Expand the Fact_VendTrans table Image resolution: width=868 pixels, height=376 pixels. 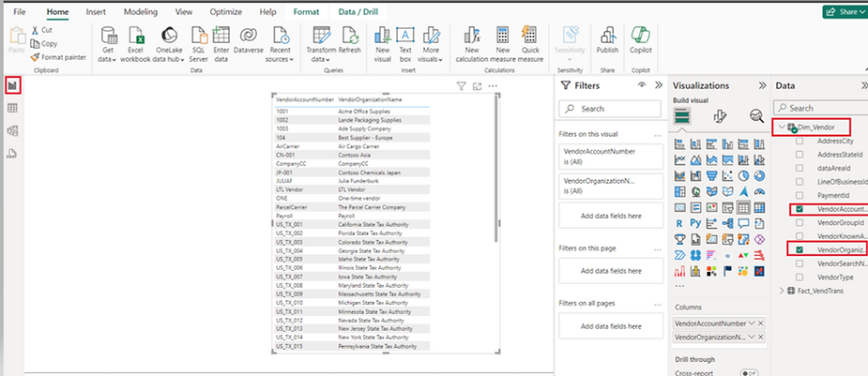point(783,292)
